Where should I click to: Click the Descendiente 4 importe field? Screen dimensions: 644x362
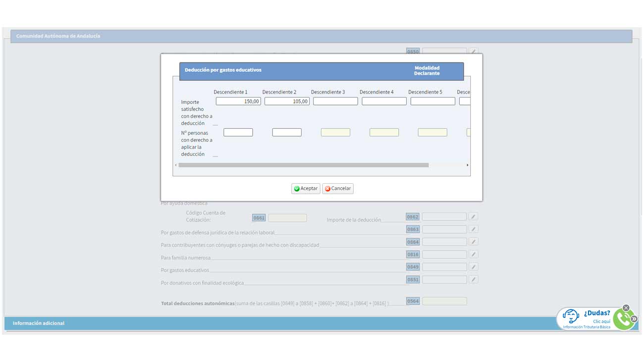(x=384, y=101)
